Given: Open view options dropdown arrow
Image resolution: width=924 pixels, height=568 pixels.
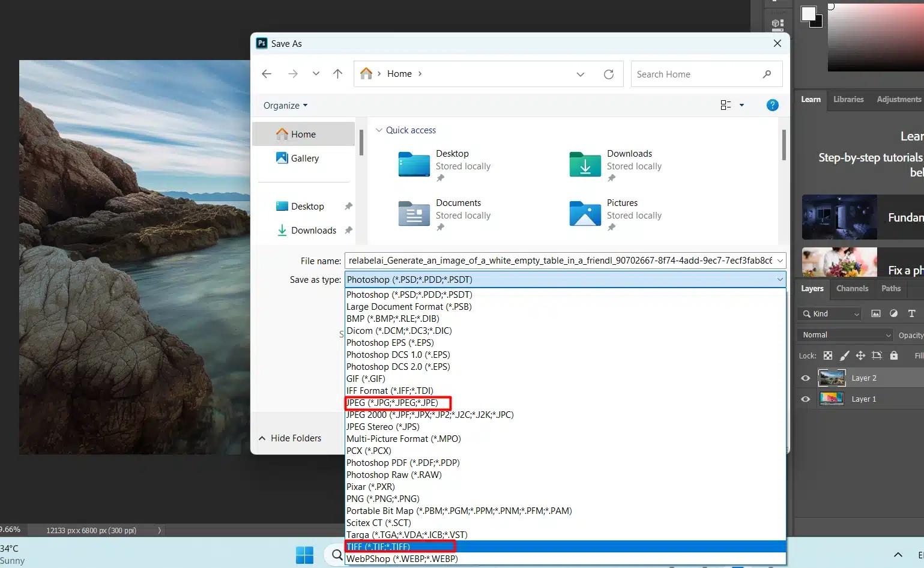Looking at the screenshot, I should click(x=741, y=105).
